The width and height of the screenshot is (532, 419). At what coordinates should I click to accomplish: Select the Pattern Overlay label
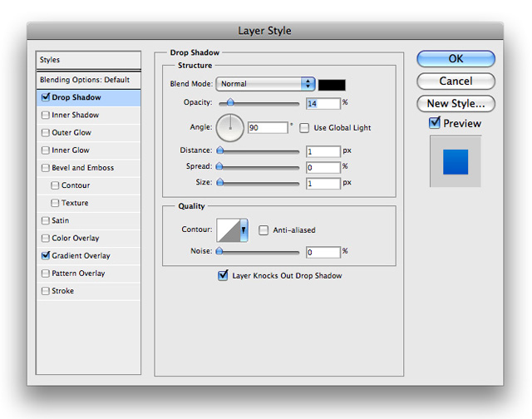coord(78,274)
